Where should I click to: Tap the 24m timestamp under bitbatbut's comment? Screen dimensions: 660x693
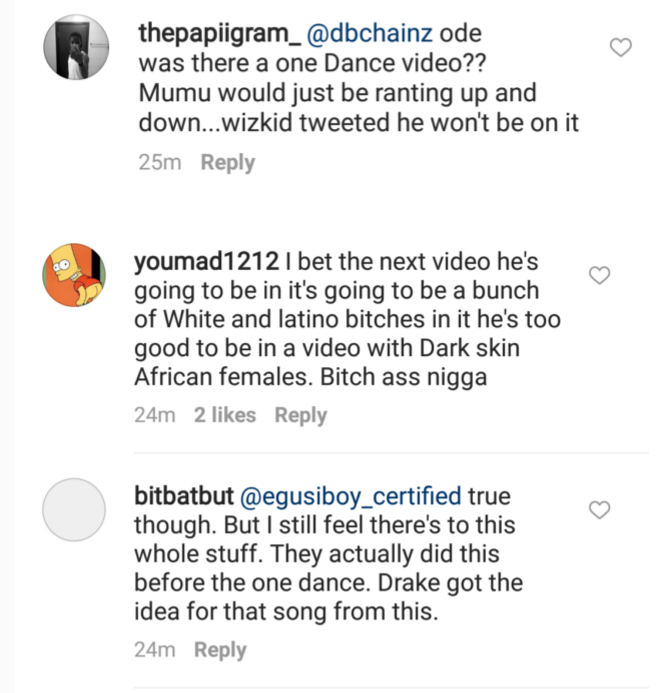[x=154, y=650]
